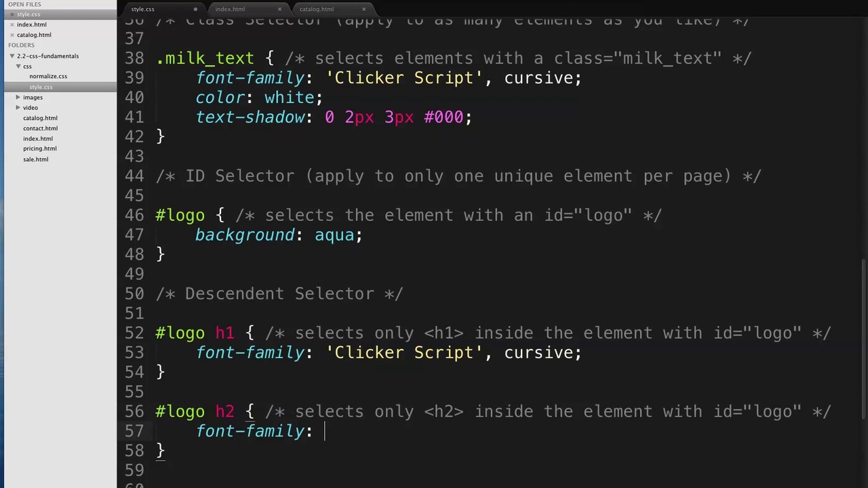Click the aqua color value on line 47
Image resolution: width=868 pixels, height=488 pixels.
point(335,235)
